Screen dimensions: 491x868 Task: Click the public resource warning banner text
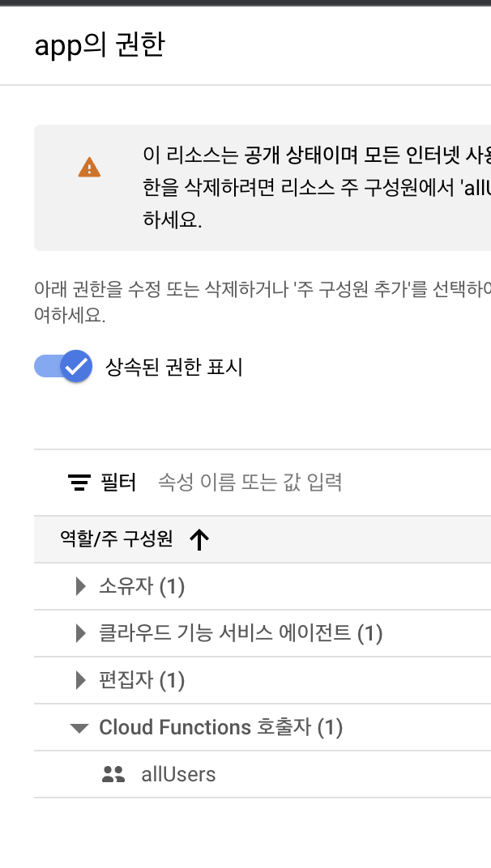point(317,188)
